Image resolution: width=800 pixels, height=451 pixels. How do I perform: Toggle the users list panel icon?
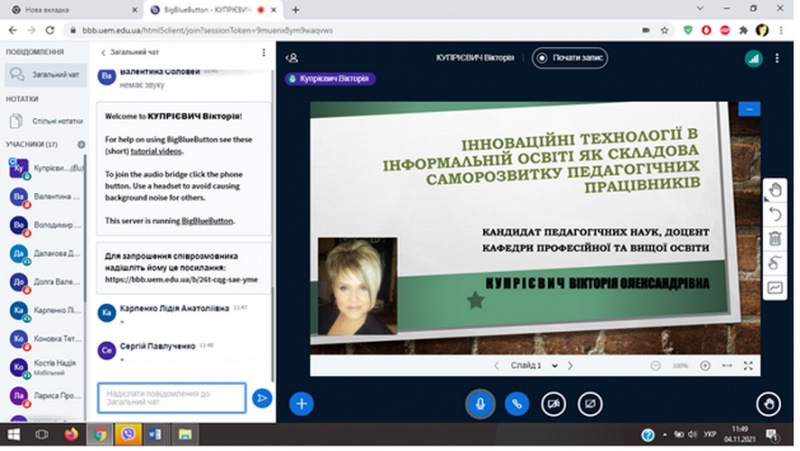click(292, 58)
